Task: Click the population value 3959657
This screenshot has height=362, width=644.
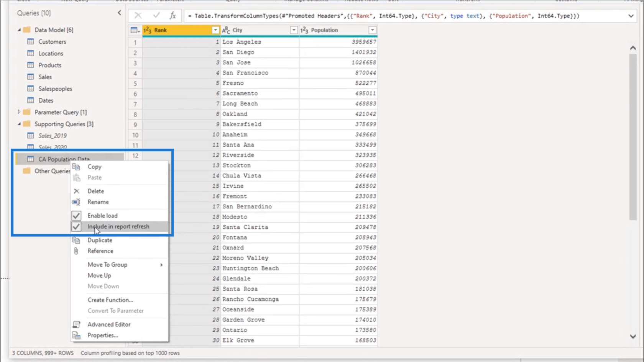Action: tap(338, 42)
